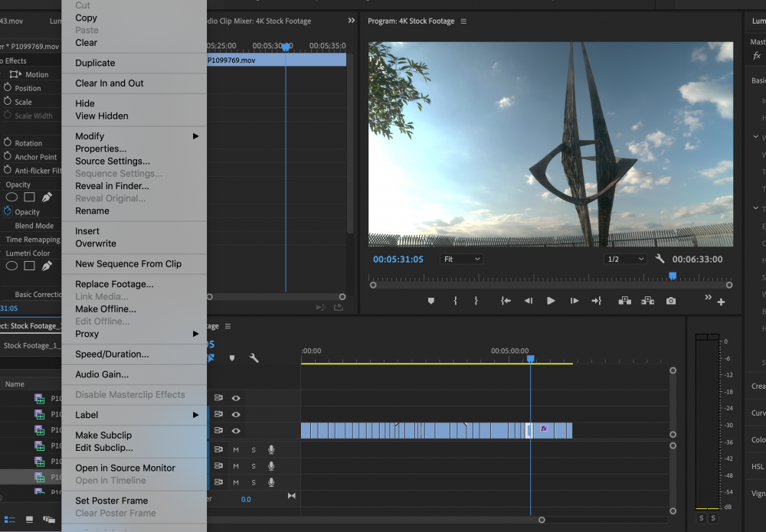766x532 pixels.
Task: Toggle the Position stopwatch animation
Action: (8, 88)
